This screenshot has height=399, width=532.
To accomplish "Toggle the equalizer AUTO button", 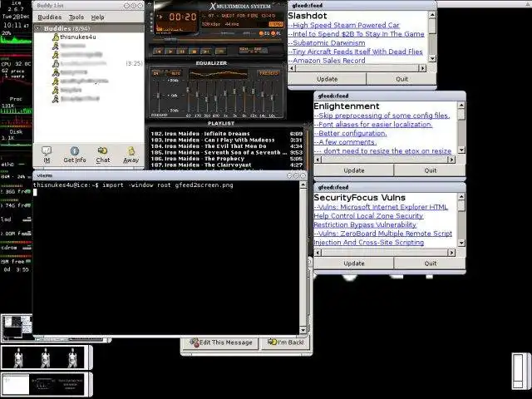I will pyautogui.click(x=175, y=73).
